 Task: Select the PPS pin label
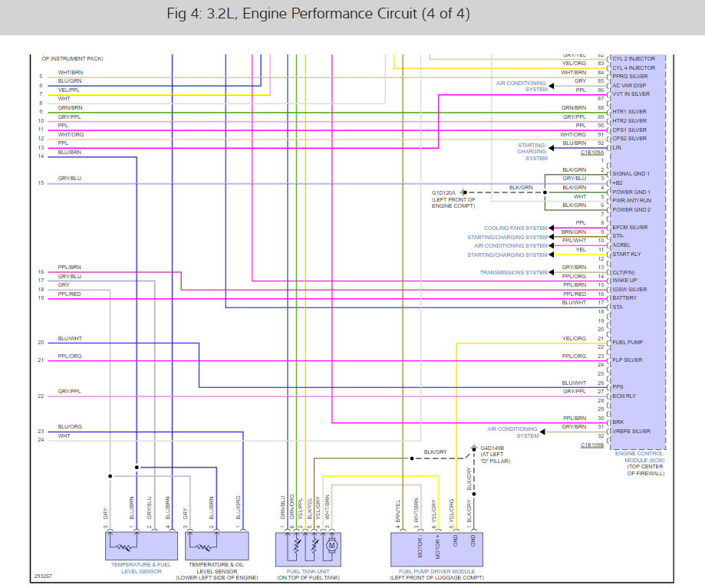[618, 386]
